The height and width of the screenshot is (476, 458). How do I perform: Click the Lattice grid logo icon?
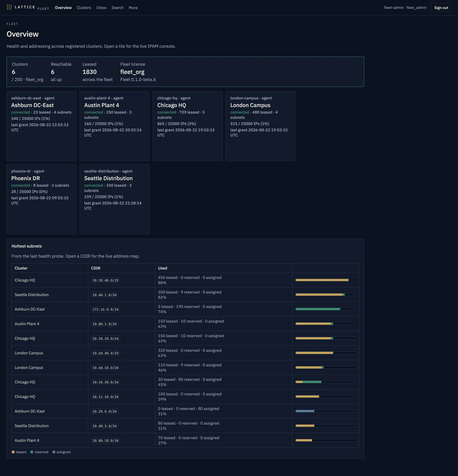[9, 7]
